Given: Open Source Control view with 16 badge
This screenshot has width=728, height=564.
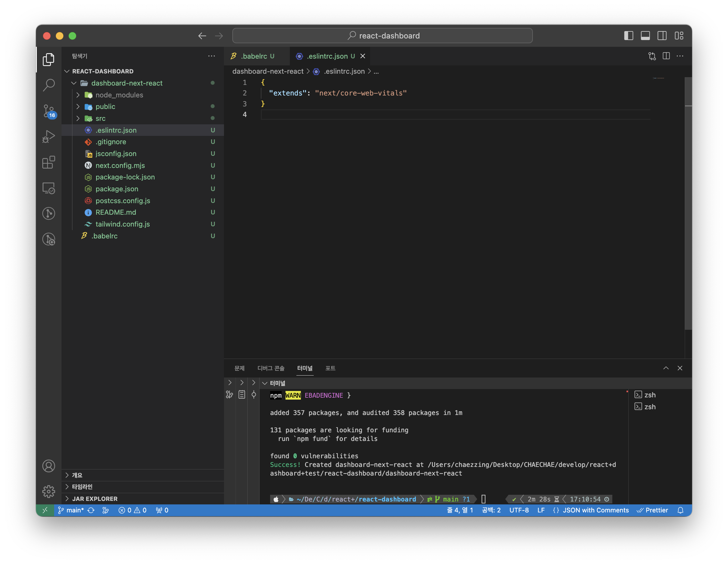Looking at the screenshot, I should pos(49,111).
